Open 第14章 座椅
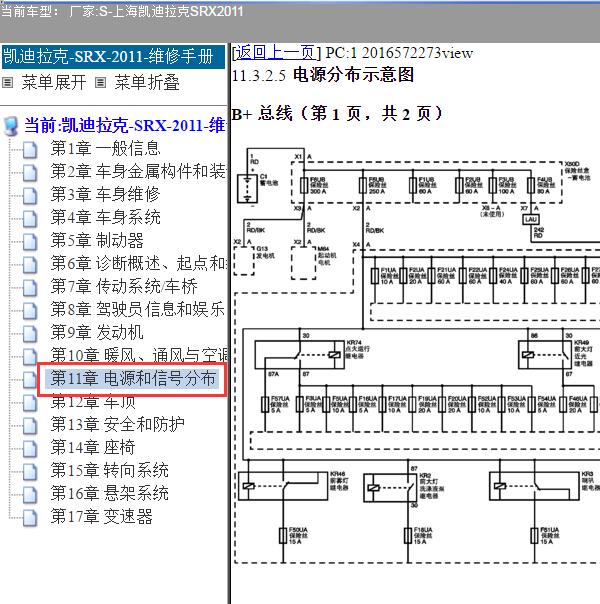 coord(93,447)
